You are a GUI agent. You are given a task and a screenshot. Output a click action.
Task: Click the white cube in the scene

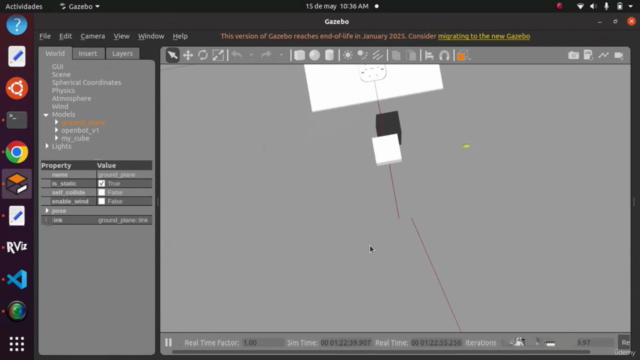click(387, 149)
